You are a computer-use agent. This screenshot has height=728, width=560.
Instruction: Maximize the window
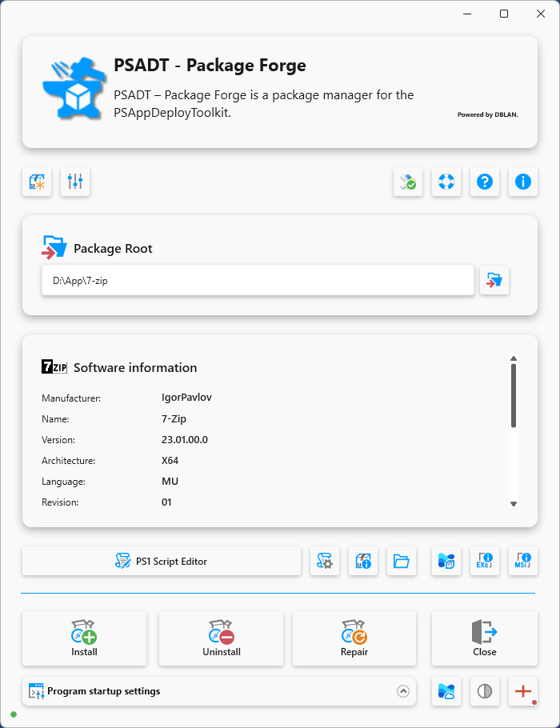coord(504,14)
